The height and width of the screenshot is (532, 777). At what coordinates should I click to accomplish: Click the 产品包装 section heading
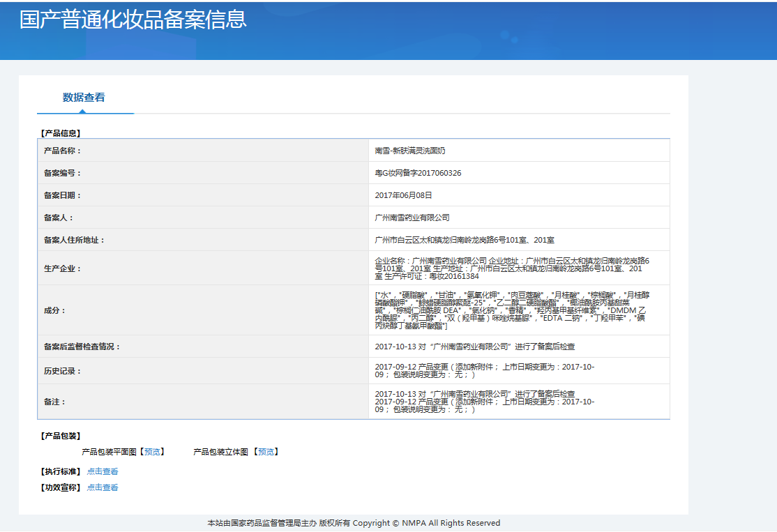[61, 436]
